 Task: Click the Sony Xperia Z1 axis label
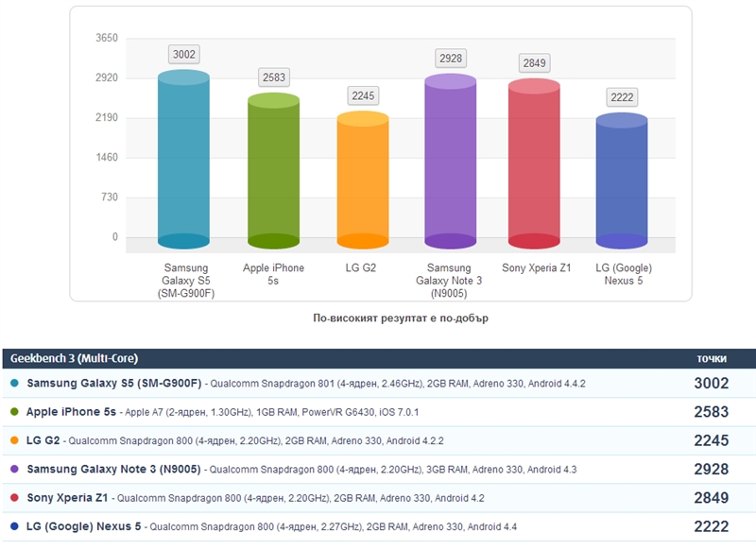[536, 268]
